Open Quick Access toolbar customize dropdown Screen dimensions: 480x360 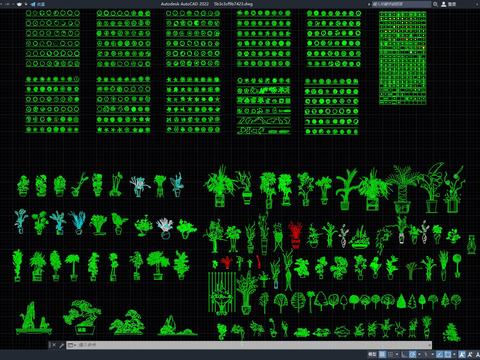(26, 4)
